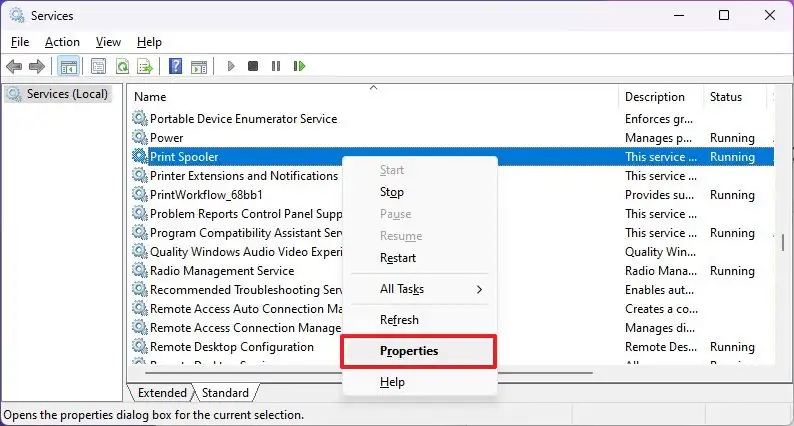Click gear icon next to Print Spooler
This screenshot has height=426, width=794.
140,156
